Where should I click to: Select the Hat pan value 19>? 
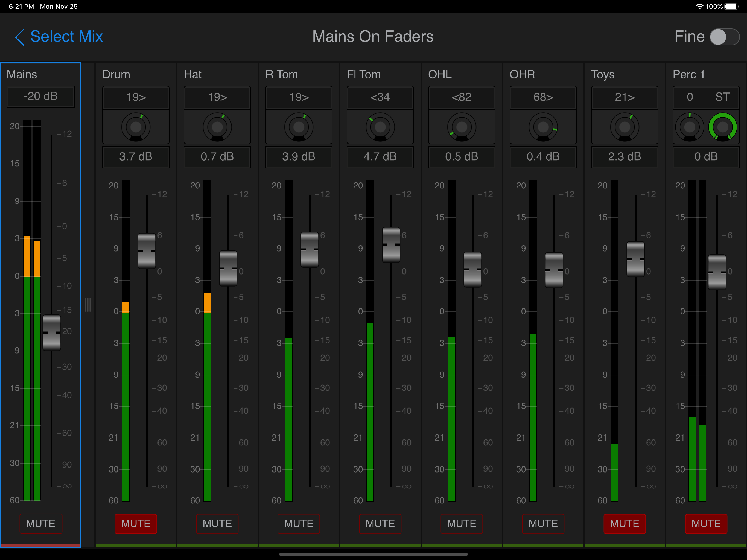[217, 97]
